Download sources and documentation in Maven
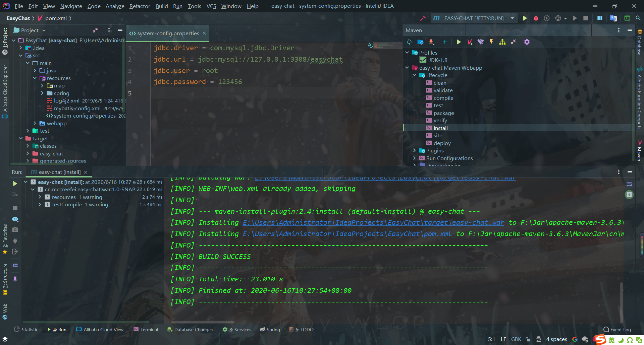The height and width of the screenshot is (345, 644). click(x=431, y=42)
